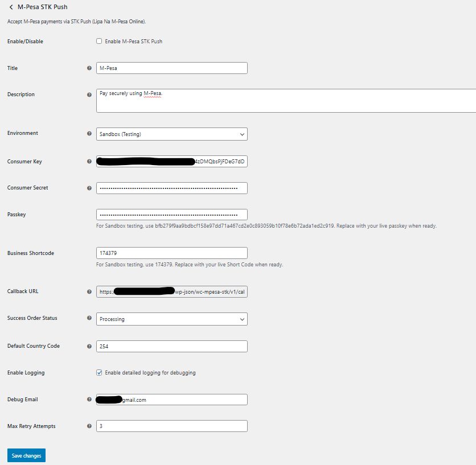Click inside the Description text area

[285, 100]
